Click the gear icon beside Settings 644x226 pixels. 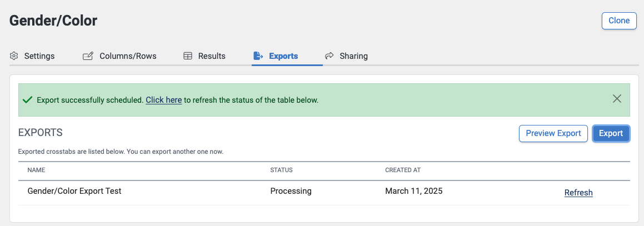pos(14,56)
